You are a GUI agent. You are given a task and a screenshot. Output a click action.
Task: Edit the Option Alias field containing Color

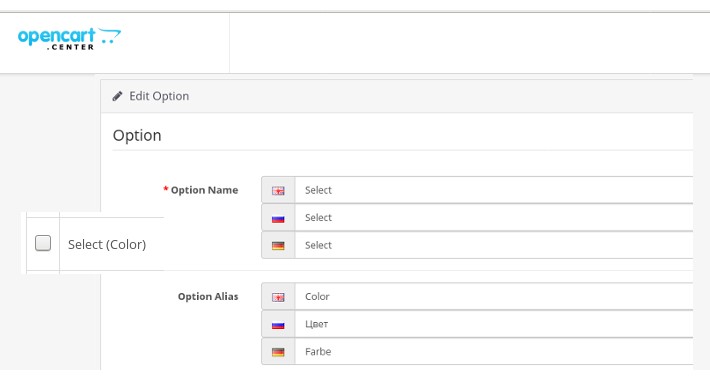coord(494,296)
